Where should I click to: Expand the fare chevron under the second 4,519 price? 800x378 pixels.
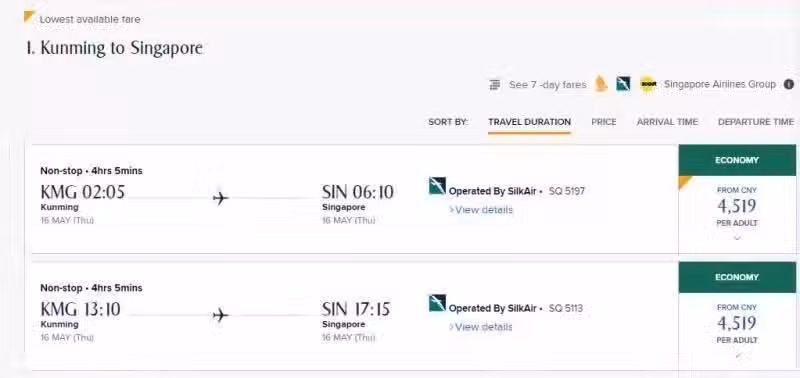737,356
